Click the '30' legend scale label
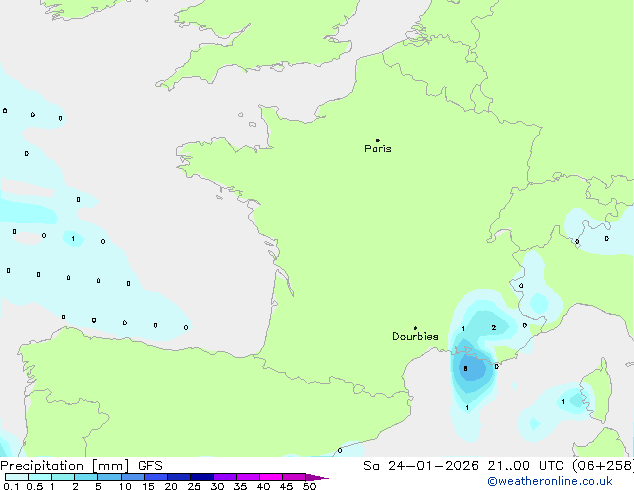The height and width of the screenshot is (490, 634). [x=218, y=486]
